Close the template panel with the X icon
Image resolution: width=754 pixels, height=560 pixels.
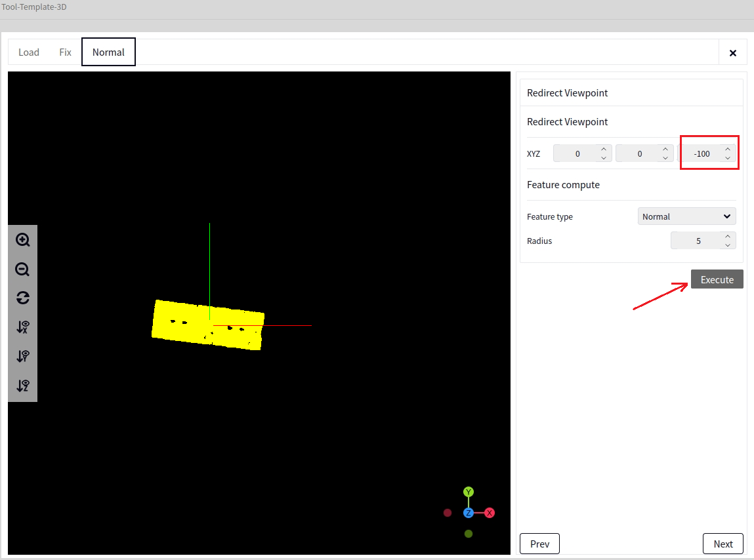coord(733,53)
